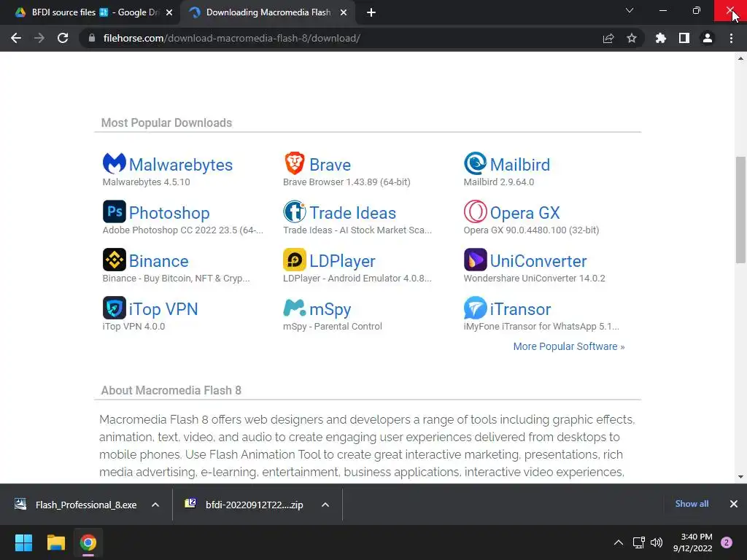Open the bfdi-20220912T22 zip download
747x560 pixels.
245,505
